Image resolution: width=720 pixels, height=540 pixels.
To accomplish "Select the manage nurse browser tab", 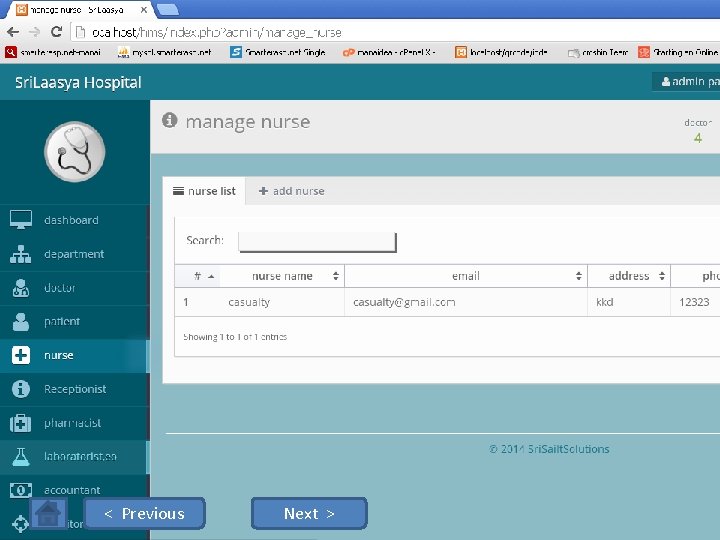I will point(76,10).
